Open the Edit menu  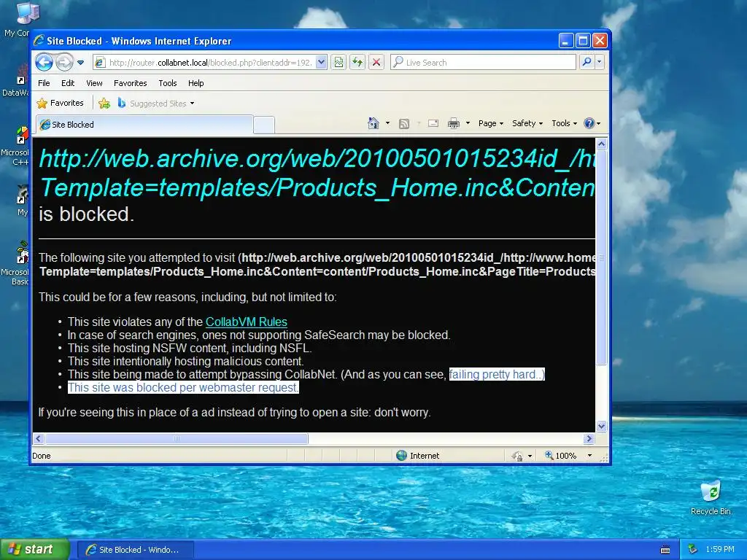(x=68, y=83)
